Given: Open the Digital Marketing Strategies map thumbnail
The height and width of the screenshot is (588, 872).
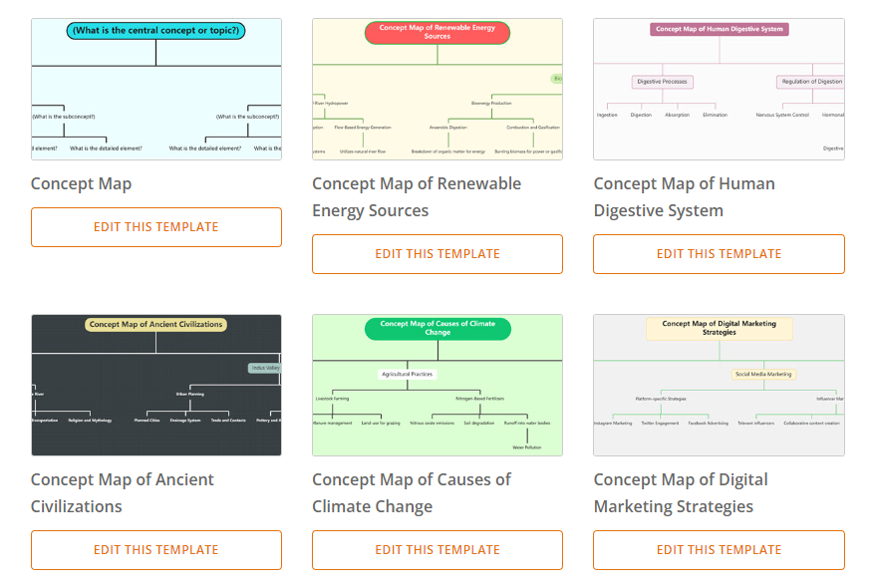Looking at the screenshot, I should pos(719,386).
